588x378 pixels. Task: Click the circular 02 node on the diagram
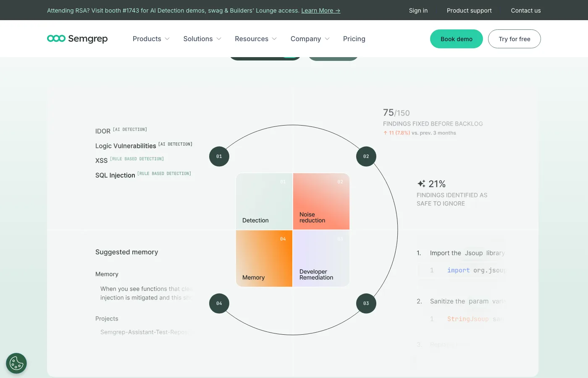[x=366, y=156]
